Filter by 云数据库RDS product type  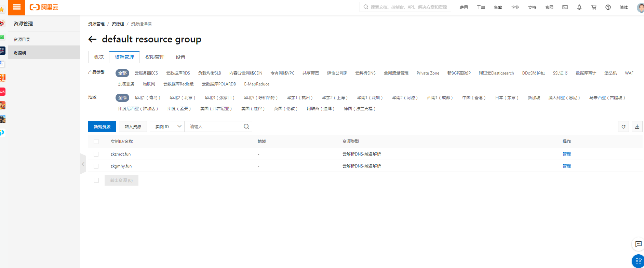(178, 73)
